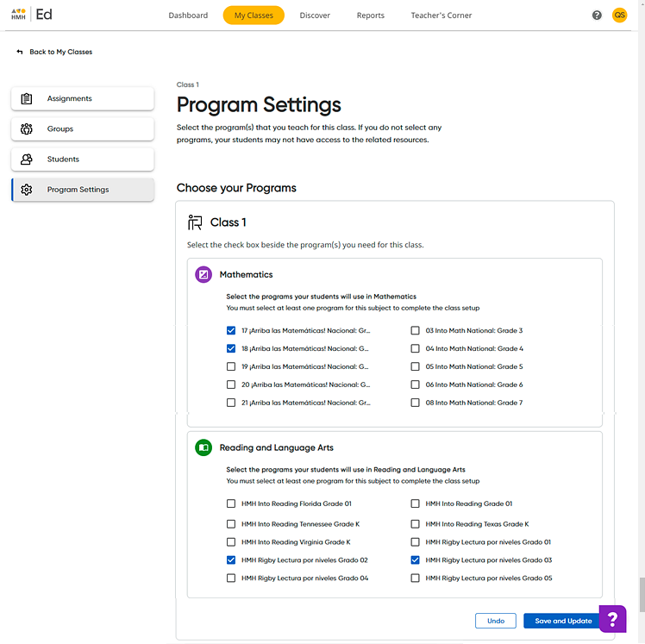Check HMH Into Reading Virginia Grade K
Image resolution: width=645 pixels, height=644 pixels.
coord(231,542)
